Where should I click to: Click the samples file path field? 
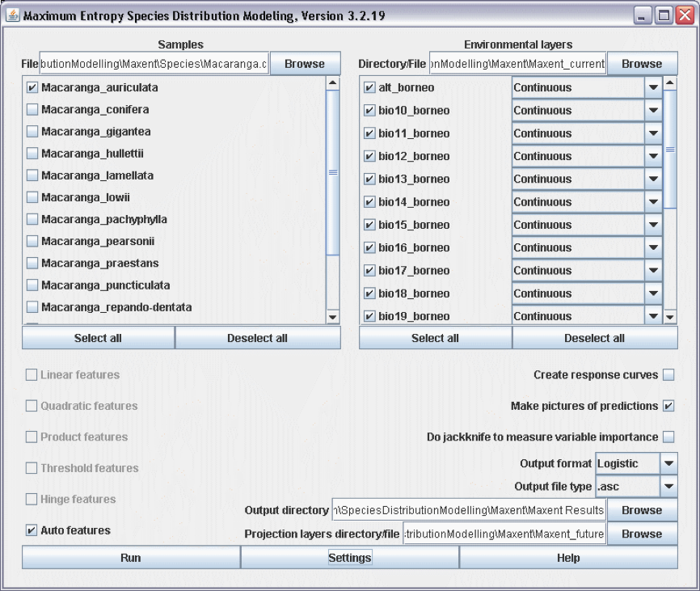click(x=154, y=64)
